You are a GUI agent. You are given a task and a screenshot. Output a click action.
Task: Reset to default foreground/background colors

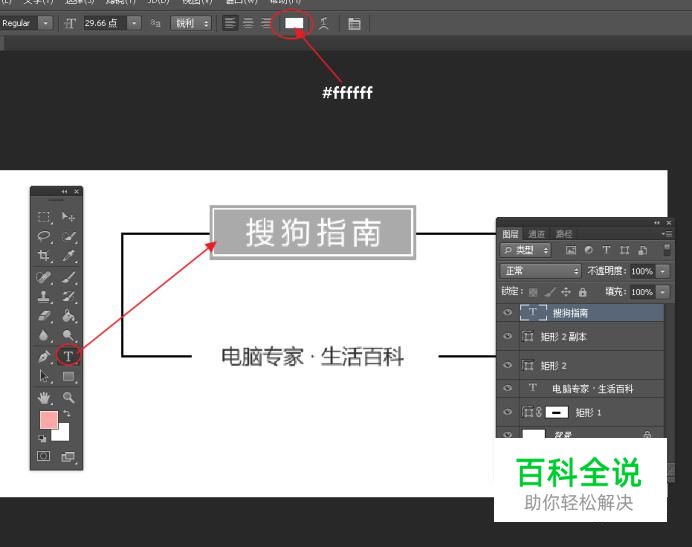[42, 438]
